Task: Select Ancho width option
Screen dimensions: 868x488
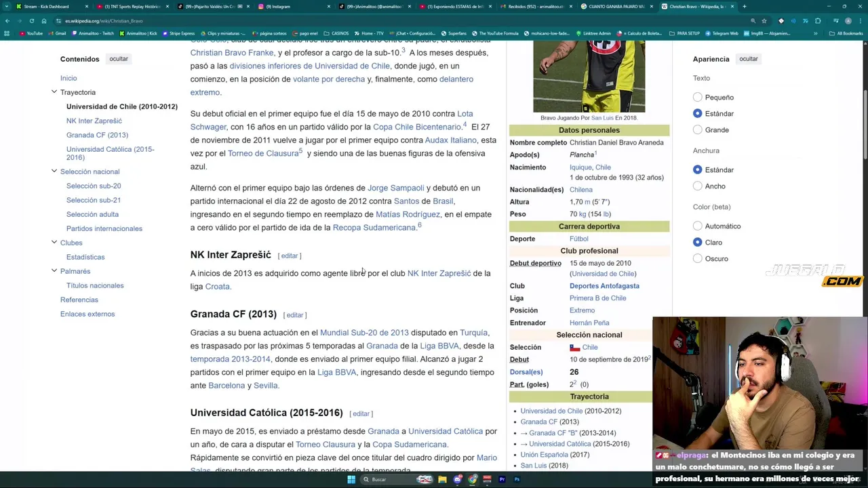Action: (x=697, y=186)
